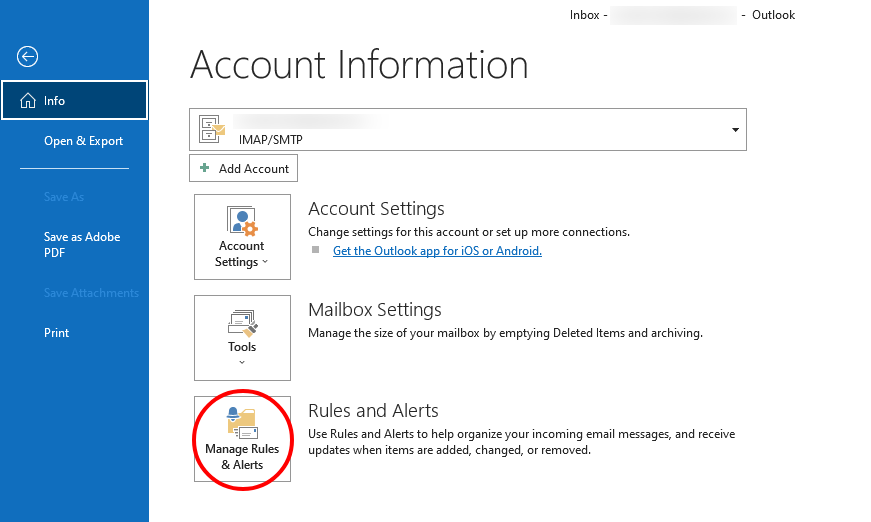Viewport: 871px width, 522px height.
Task: Click the green plus icon on Add Account
Action: point(204,168)
